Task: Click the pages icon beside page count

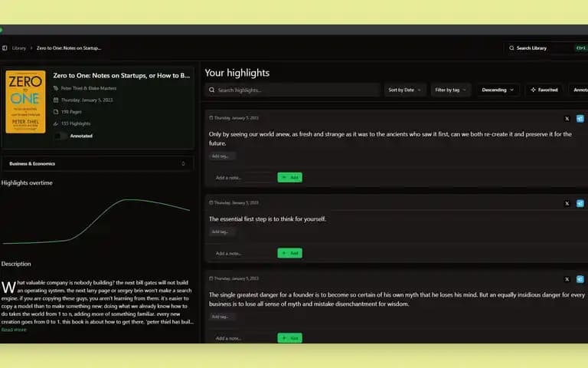Action: coord(56,111)
